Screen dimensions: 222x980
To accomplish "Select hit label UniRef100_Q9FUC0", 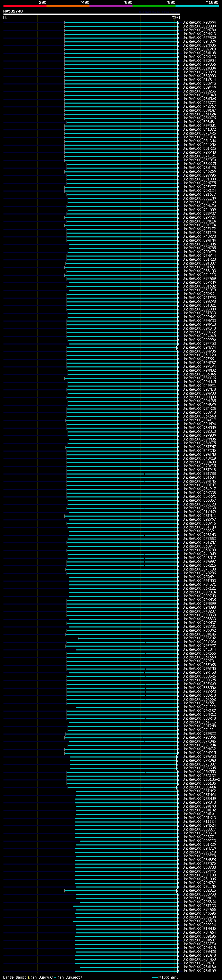I will point(199,41).
